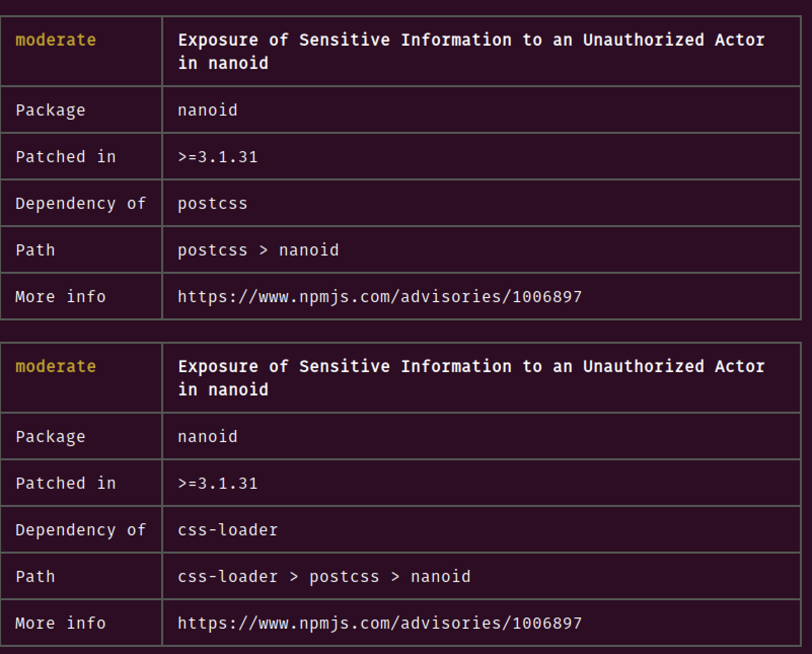Click the "Patched in" label in the postcss table

(66, 157)
